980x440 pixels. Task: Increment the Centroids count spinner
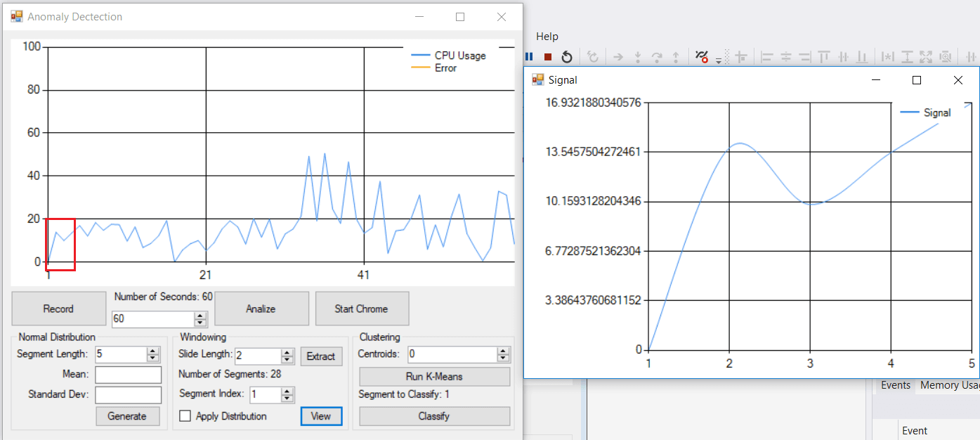(x=503, y=351)
